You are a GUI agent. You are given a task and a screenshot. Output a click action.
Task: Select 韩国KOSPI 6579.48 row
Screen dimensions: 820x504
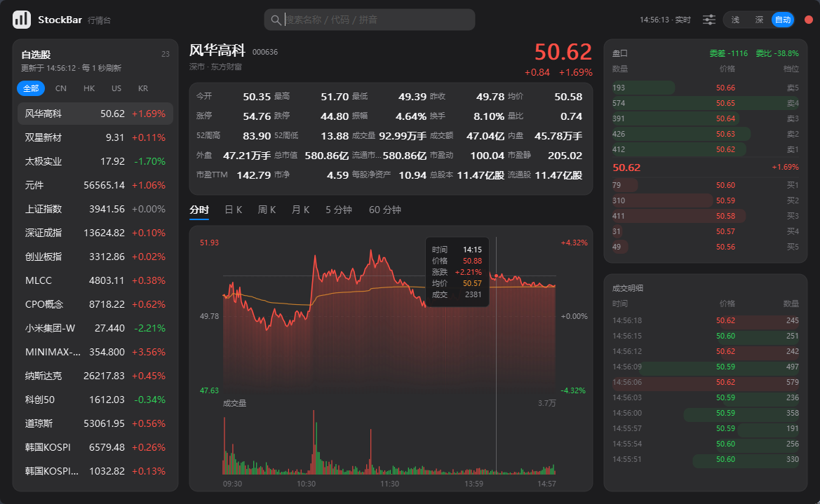pyautogui.click(x=95, y=447)
